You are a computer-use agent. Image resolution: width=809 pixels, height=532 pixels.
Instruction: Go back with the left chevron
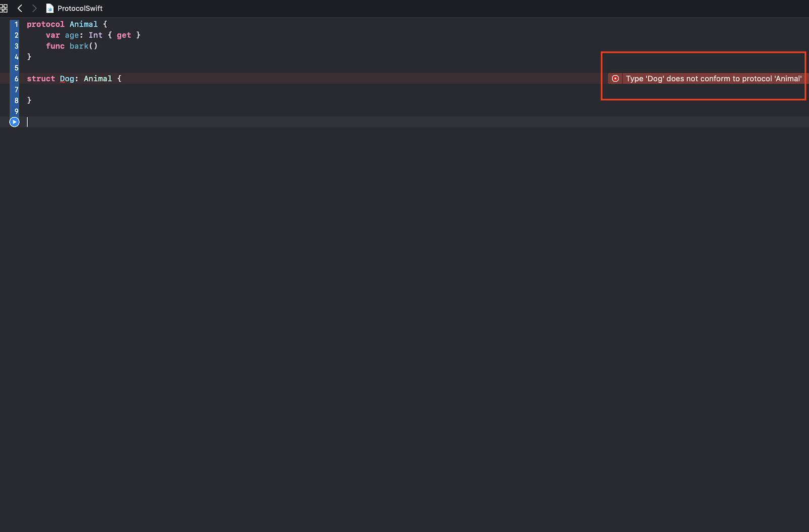point(20,8)
